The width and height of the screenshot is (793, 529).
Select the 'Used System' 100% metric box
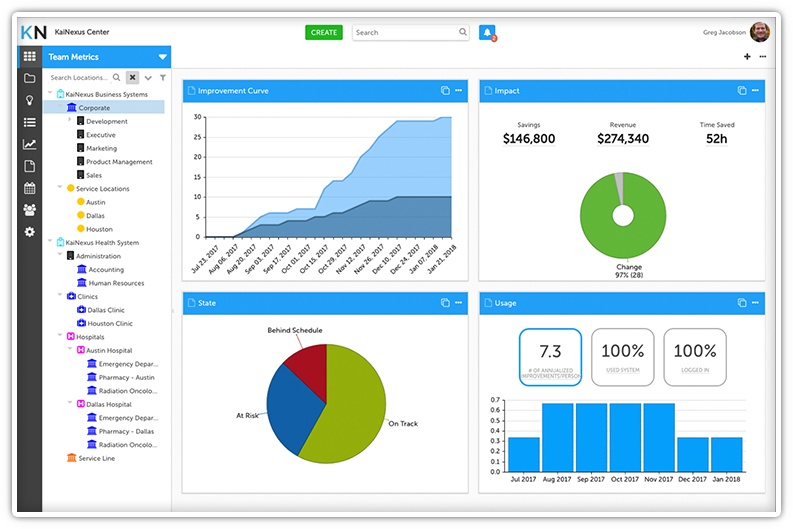click(x=622, y=357)
